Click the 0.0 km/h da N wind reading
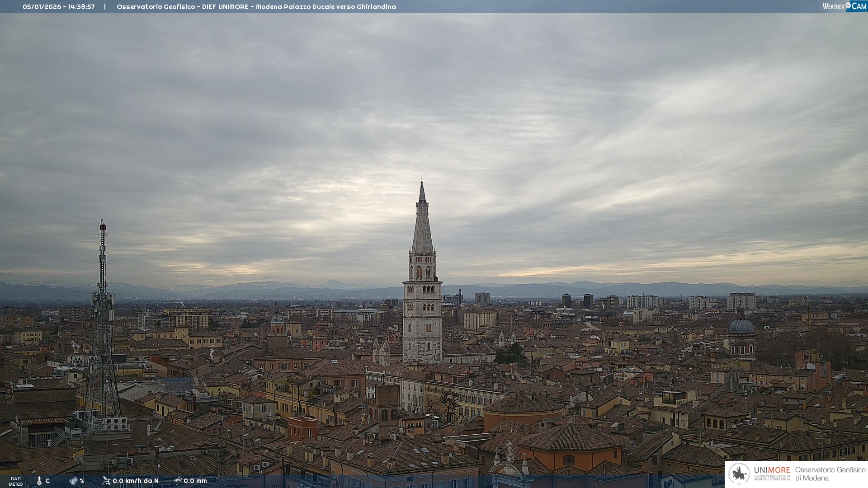Viewport: 868px width, 488px height. [136, 481]
